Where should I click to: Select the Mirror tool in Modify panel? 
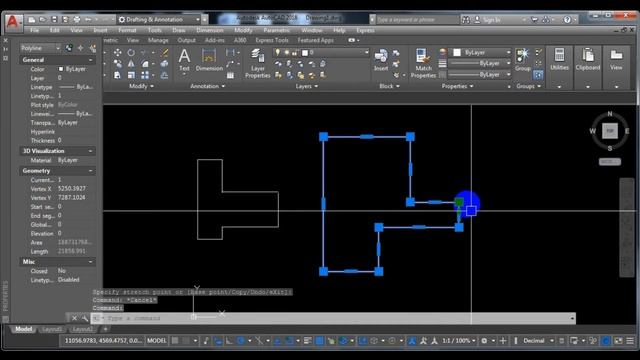[x=131, y=64]
